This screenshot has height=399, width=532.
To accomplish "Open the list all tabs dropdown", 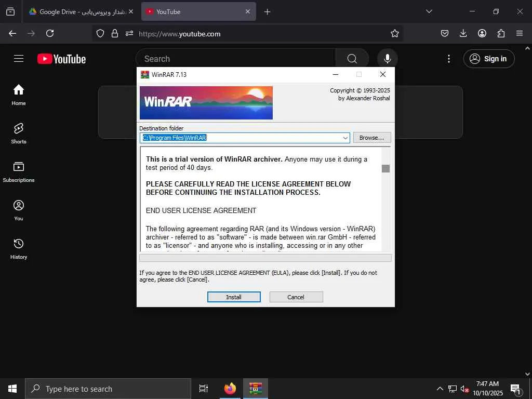I will 429,11.
